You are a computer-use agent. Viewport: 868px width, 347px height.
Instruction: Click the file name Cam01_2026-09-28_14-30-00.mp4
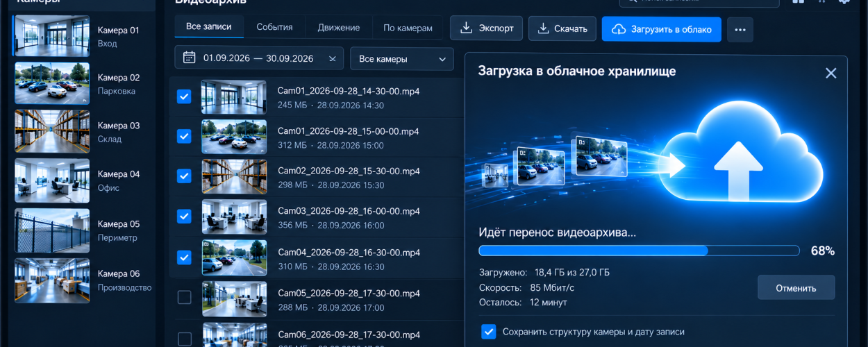pos(348,91)
